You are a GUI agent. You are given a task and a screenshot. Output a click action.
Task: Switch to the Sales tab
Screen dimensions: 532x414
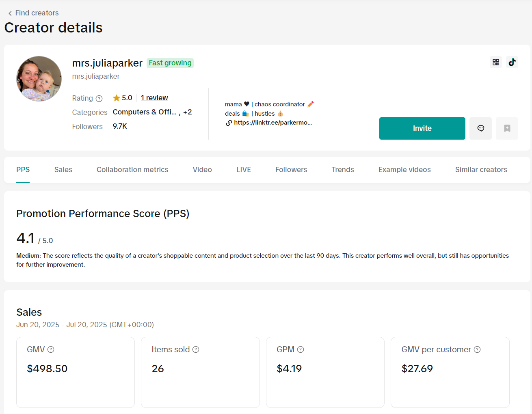[63, 170]
